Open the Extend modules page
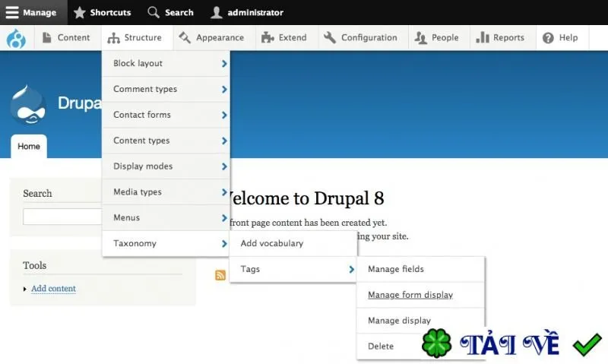This screenshot has width=608, height=364. (283, 37)
